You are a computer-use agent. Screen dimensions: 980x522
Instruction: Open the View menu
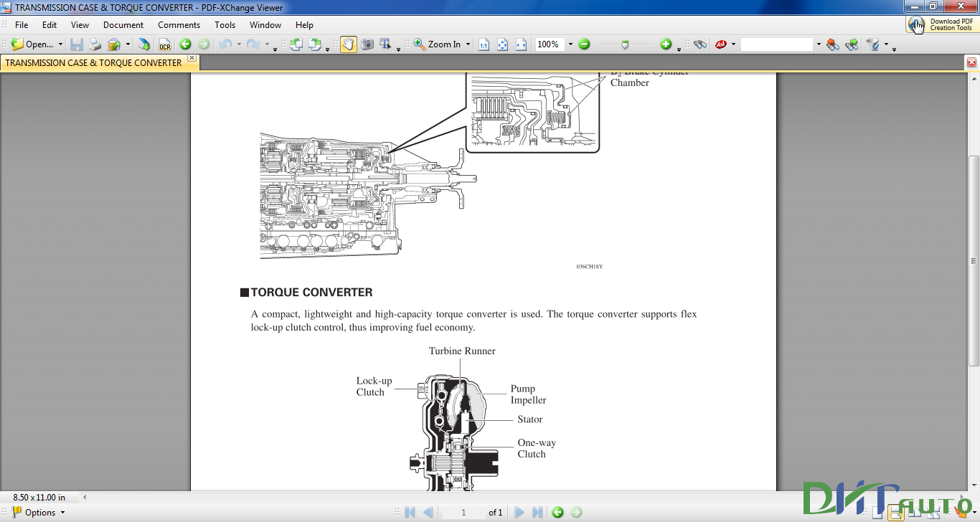[x=80, y=24]
